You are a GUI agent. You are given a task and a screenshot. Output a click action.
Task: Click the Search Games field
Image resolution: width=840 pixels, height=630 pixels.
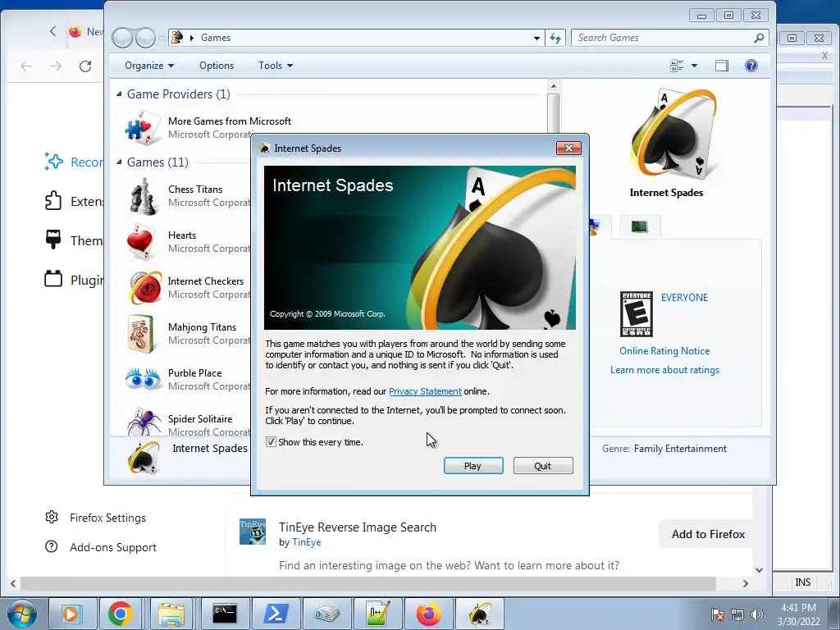click(669, 38)
